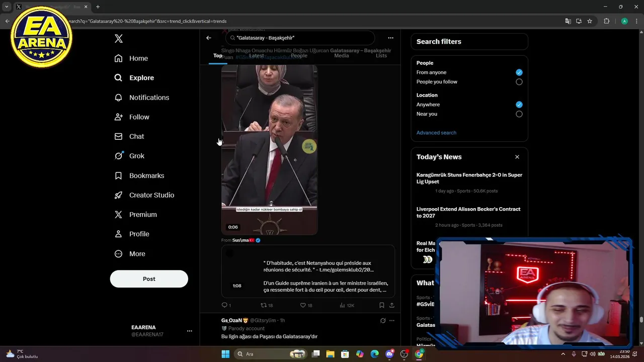The image size is (644, 362).
Task: Open the Chrome profile avatar A
Action: point(624,21)
